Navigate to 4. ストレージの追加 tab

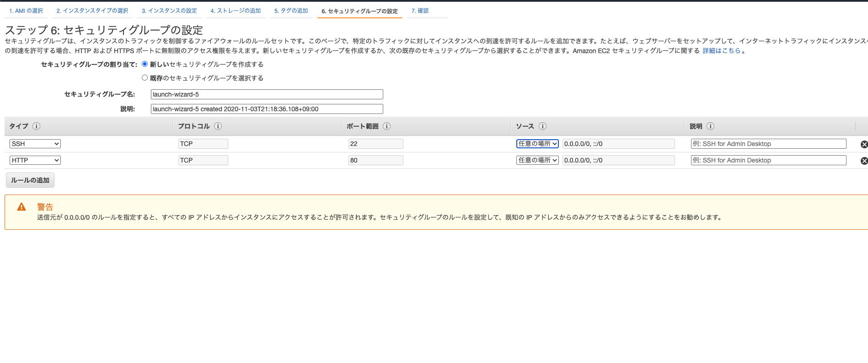pos(236,11)
